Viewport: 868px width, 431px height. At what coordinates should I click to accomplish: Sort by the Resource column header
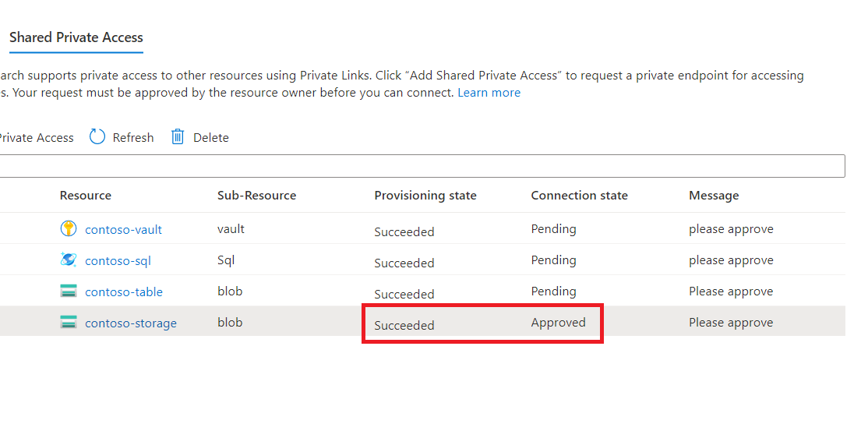(86, 196)
